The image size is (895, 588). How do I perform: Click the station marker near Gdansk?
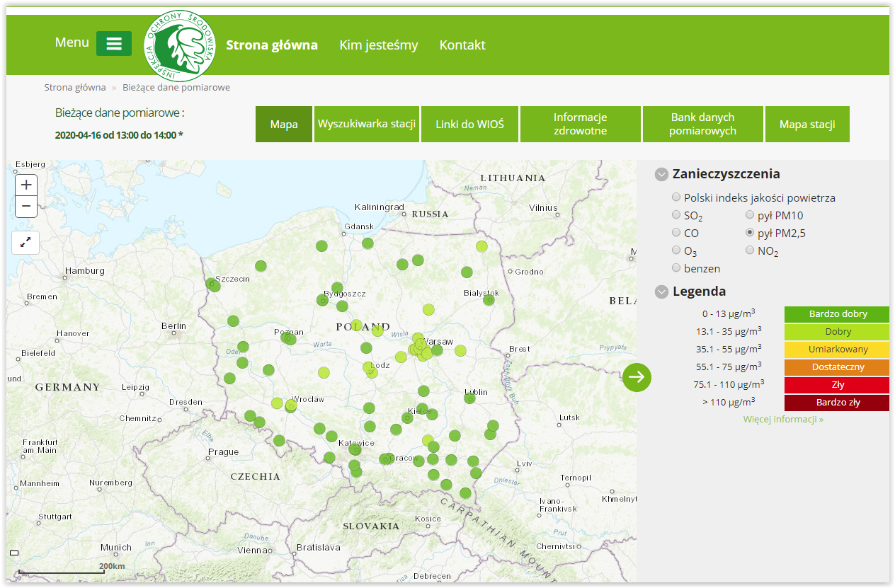[x=367, y=243]
